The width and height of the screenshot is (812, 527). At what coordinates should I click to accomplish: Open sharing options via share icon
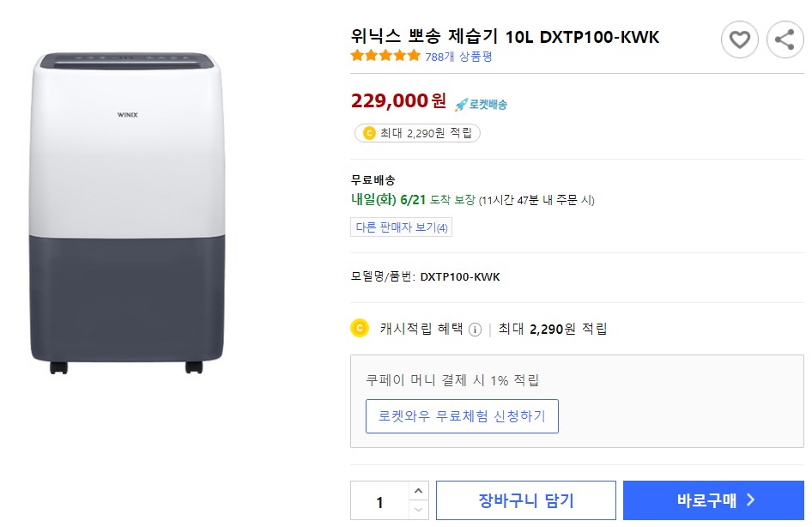point(785,39)
